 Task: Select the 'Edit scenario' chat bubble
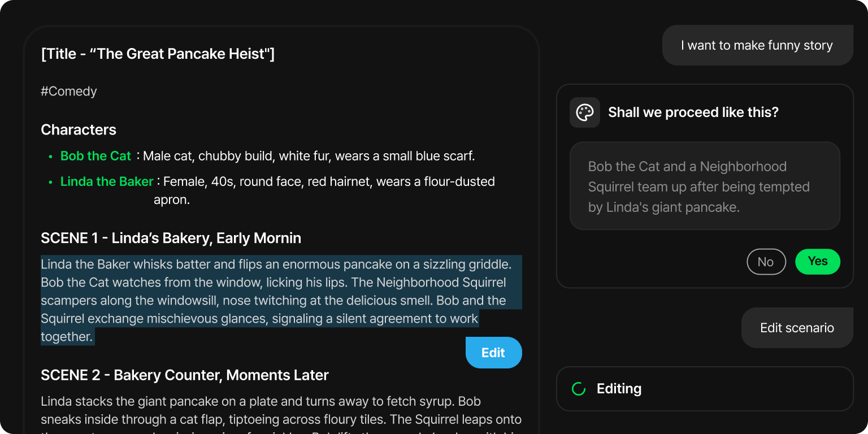click(x=797, y=328)
